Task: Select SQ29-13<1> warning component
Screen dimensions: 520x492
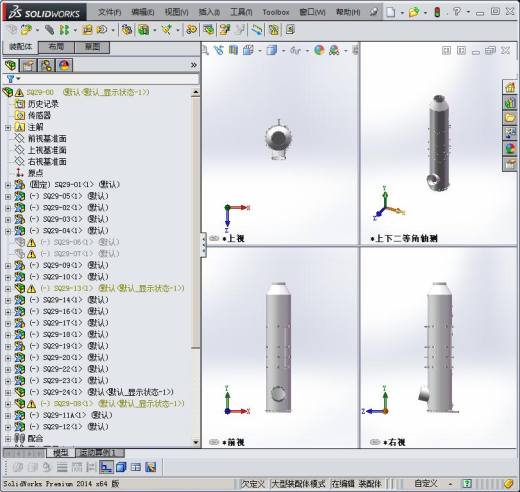Action: (x=112, y=289)
